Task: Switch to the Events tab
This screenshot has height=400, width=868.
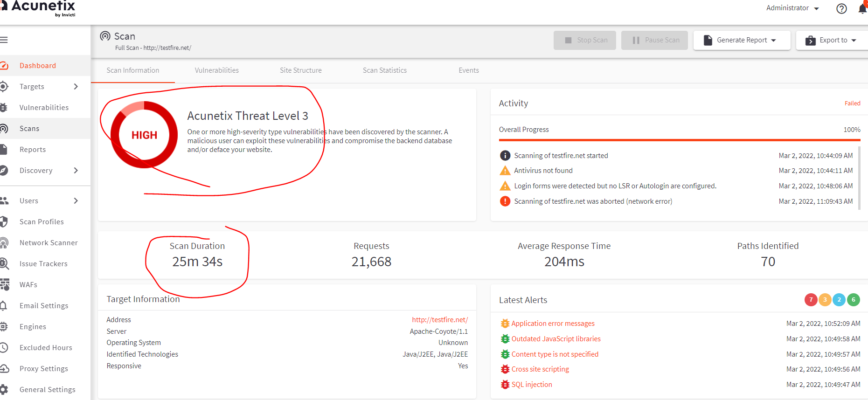Action: tap(469, 70)
